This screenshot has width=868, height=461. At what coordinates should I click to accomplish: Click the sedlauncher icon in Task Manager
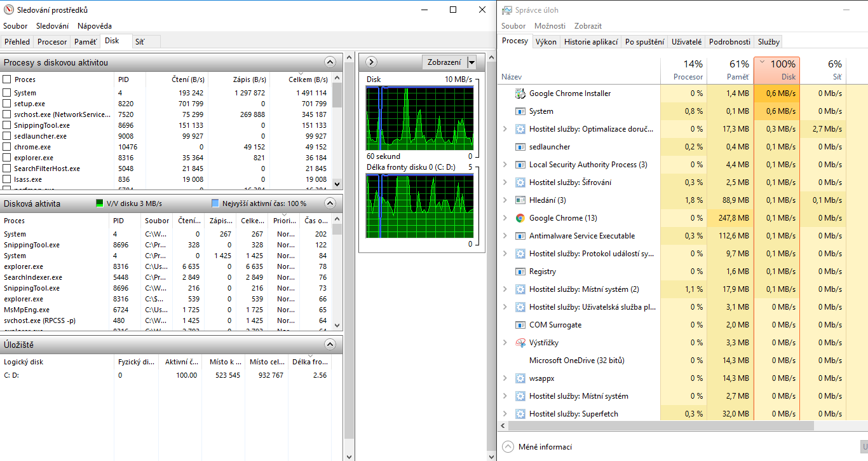pyautogui.click(x=520, y=147)
